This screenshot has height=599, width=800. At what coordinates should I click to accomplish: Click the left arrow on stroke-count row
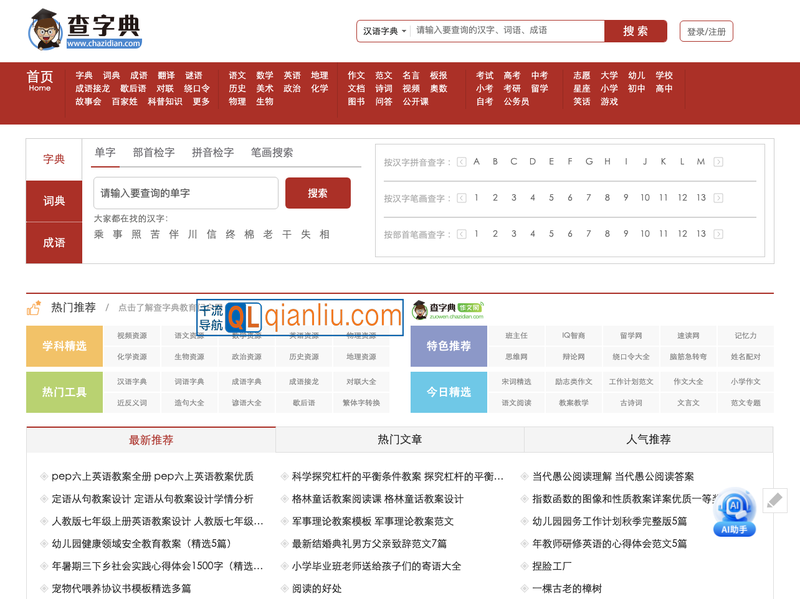pos(462,197)
